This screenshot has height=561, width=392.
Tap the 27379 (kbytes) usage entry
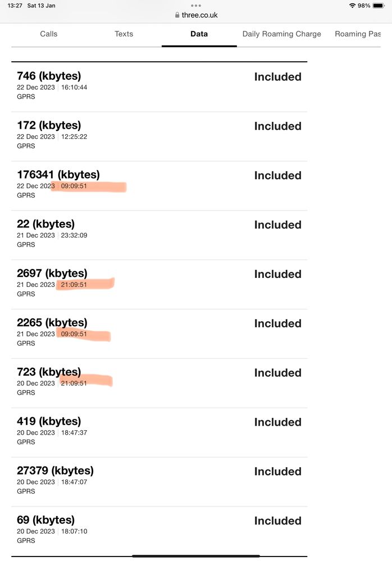coord(55,471)
